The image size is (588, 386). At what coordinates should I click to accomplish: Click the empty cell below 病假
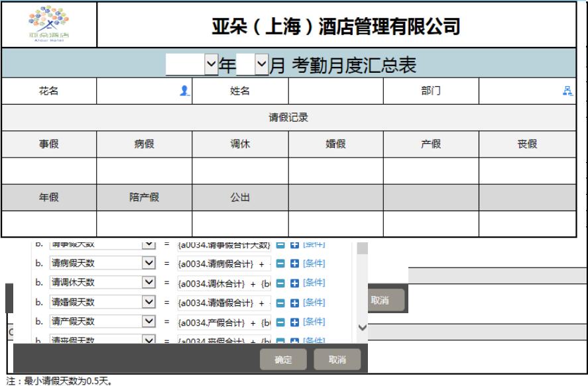[x=144, y=171]
